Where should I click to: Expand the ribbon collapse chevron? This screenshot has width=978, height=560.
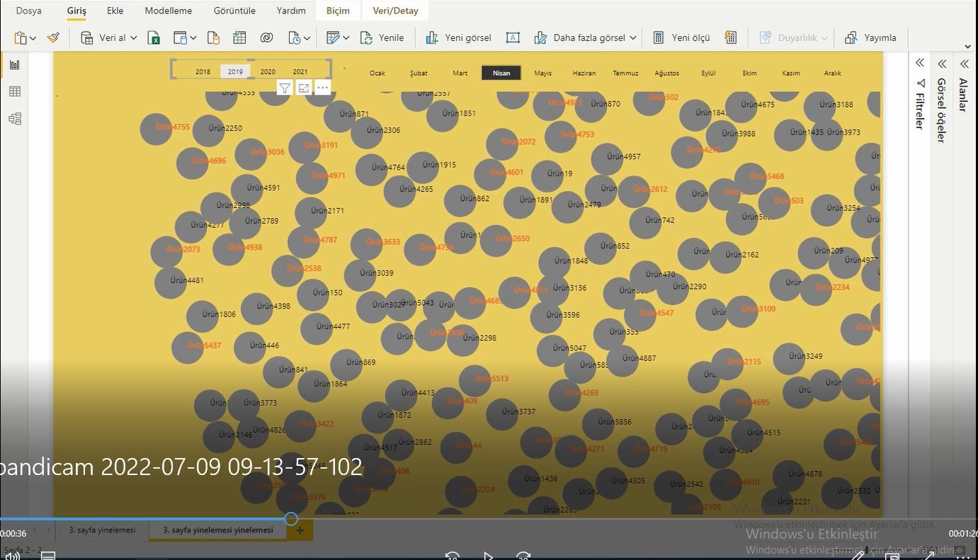[x=967, y=47]
